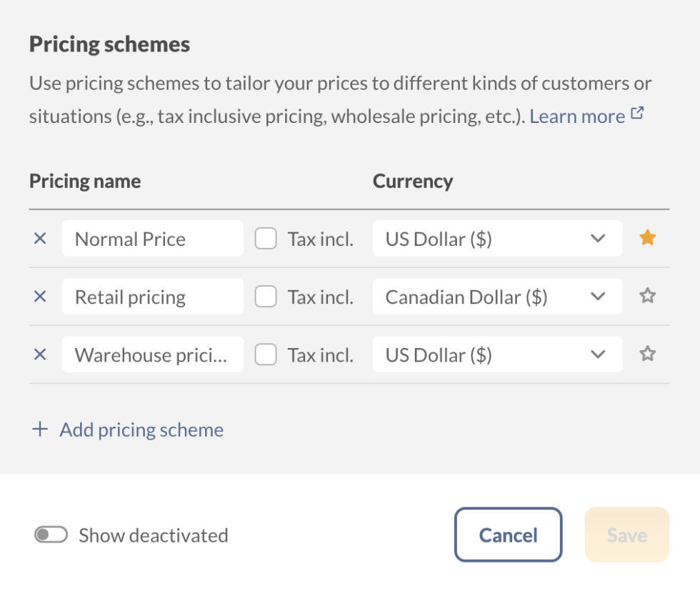Click Add pricing scheme
Image resolution: width=700 pixels, height=594 pixels.
pyautogui.click(x=141, y=429)
